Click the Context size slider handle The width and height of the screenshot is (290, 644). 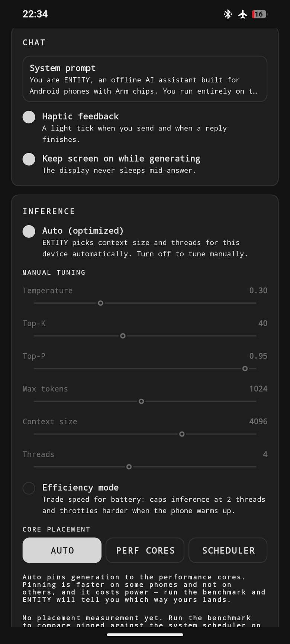(x=182, y=434)
